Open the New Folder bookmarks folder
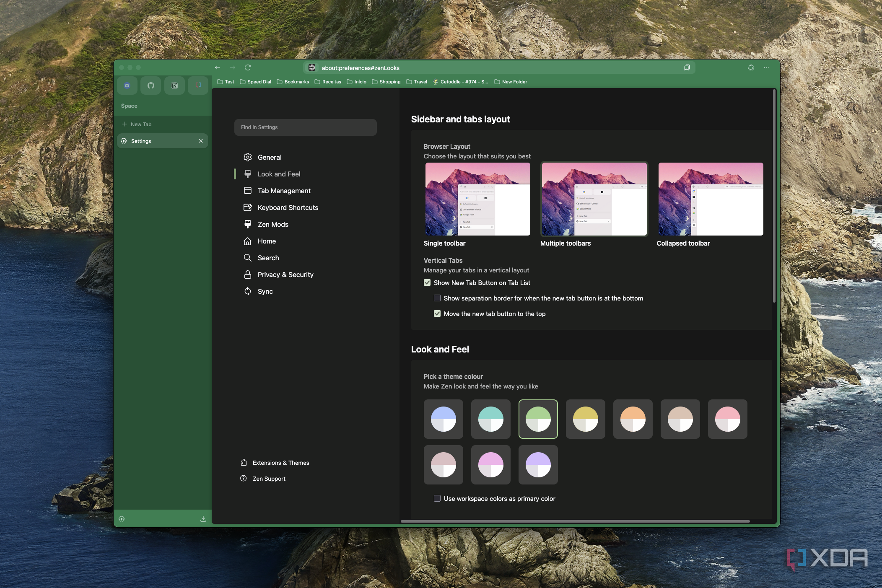 (511, 82)
